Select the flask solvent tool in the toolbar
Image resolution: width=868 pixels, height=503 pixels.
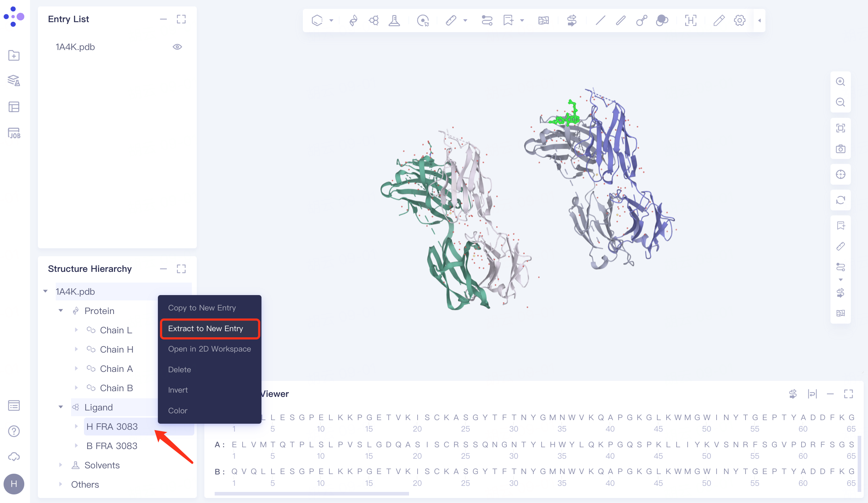(394, 20)
